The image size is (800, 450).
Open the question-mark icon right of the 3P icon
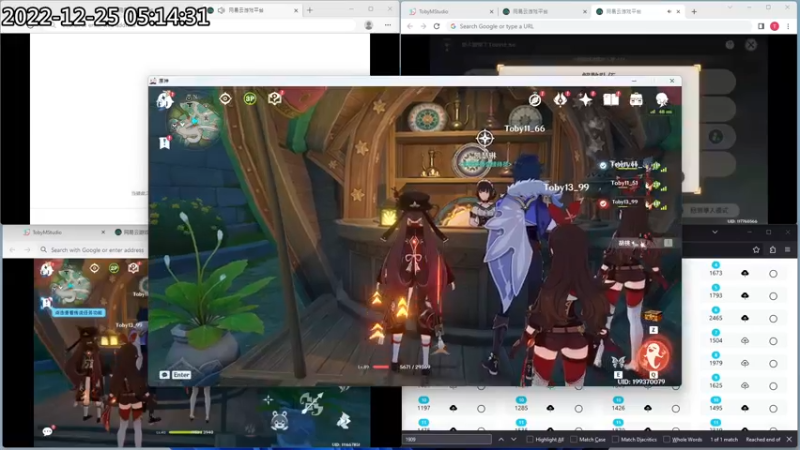[274, 98]
